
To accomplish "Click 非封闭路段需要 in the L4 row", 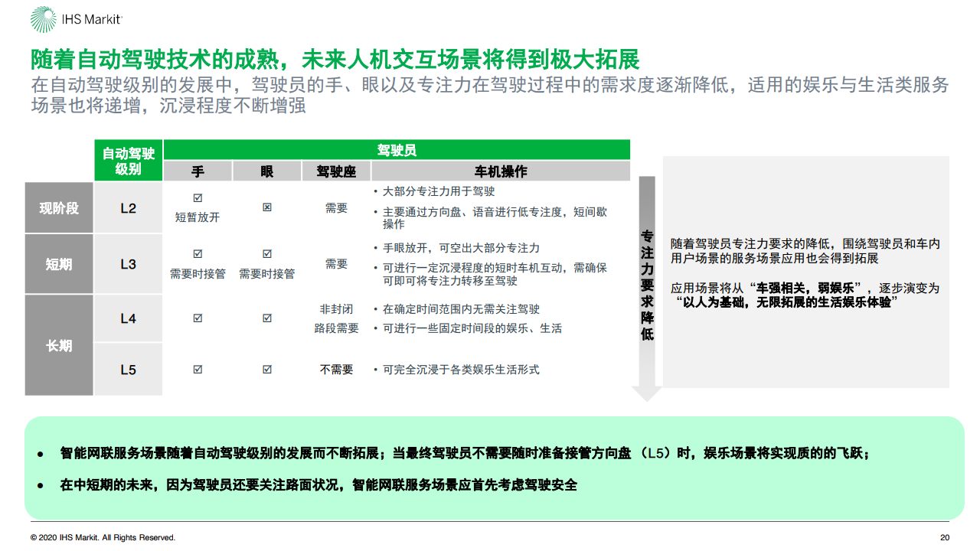I will pos(336,318).
